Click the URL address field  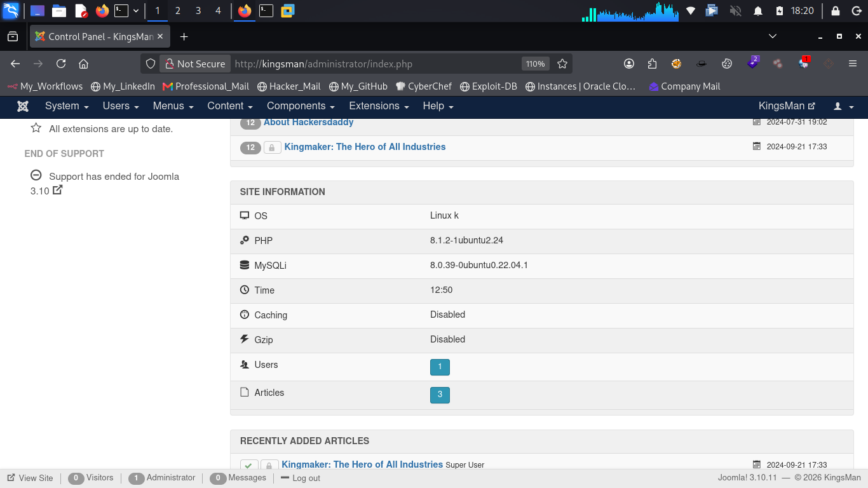click(x=375, y=64)
